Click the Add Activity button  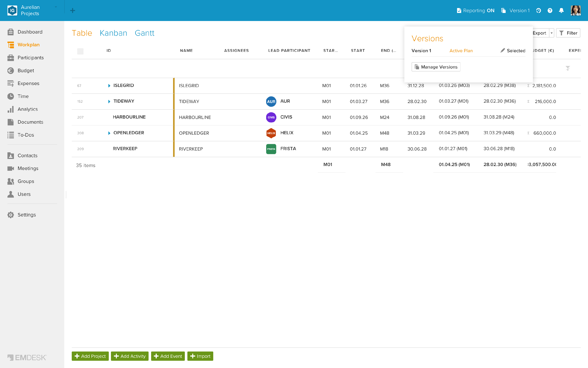[130, 356]
